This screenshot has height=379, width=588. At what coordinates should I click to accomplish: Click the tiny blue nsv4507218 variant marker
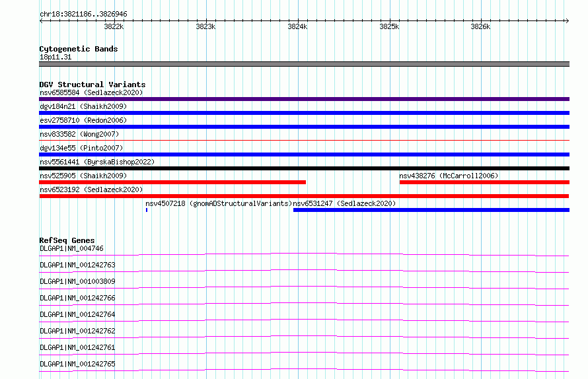point(147,210)
